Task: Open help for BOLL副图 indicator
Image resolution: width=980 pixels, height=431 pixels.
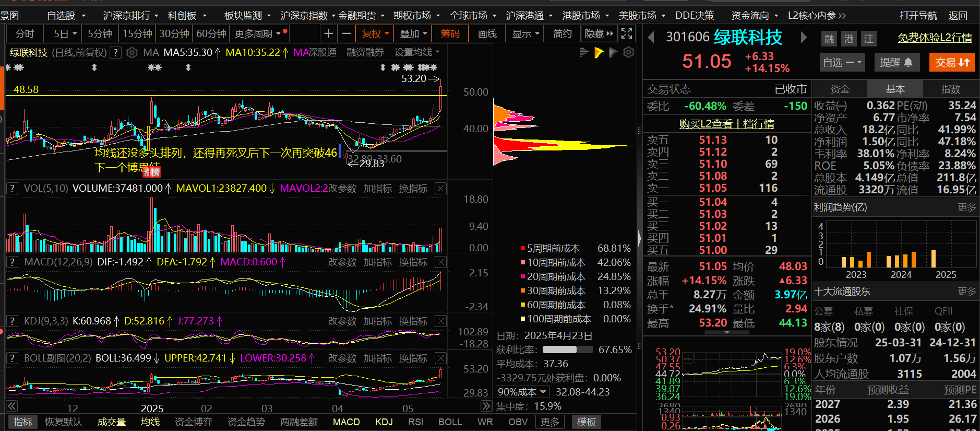Action: (13, 358)
